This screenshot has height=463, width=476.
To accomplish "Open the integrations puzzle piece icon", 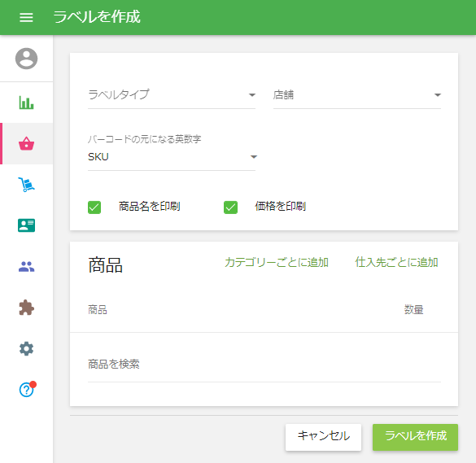I will click(26, 308).
